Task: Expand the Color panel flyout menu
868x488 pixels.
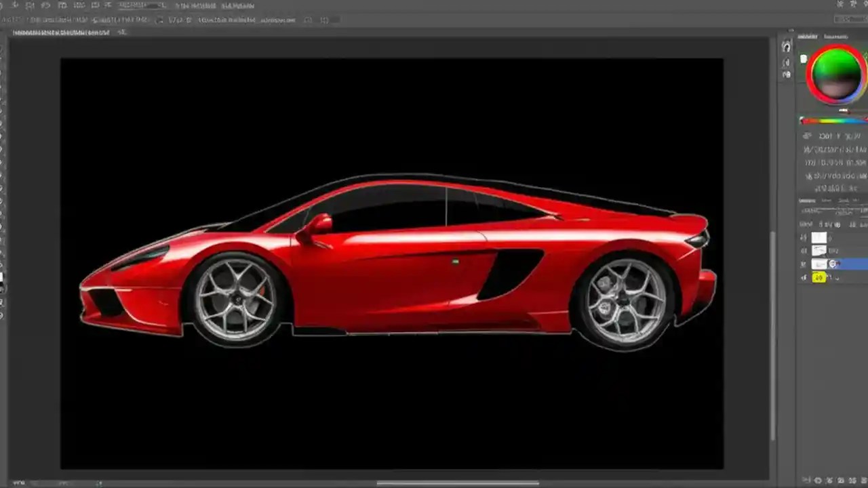Action: 863,37
